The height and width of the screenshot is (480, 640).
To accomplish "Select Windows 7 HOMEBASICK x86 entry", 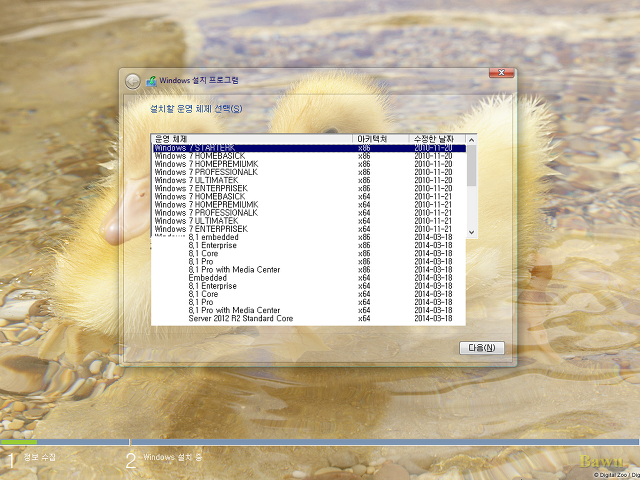I will [x=309, y=156].
